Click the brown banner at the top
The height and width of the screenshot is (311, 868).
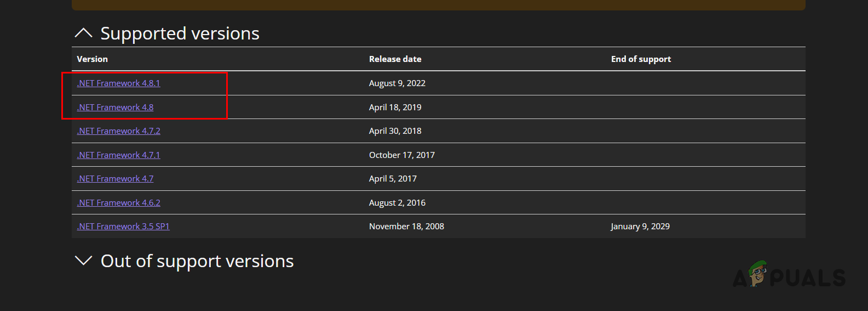coord(438,4)
